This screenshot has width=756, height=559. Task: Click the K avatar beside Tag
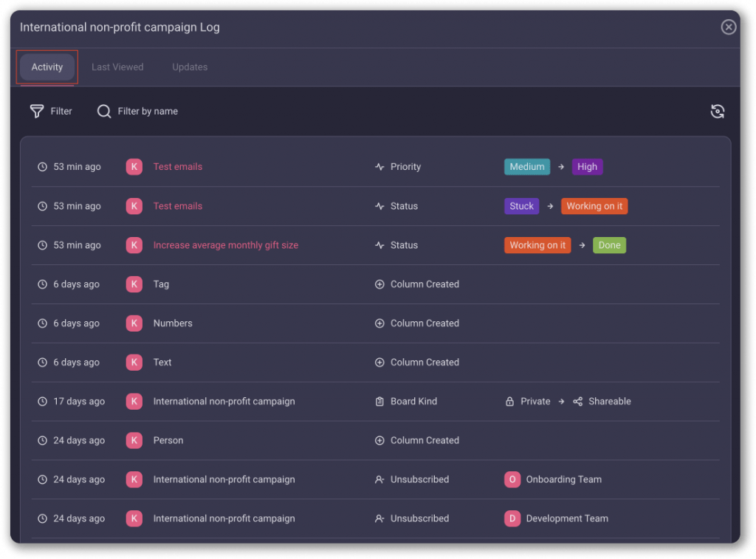134,284
